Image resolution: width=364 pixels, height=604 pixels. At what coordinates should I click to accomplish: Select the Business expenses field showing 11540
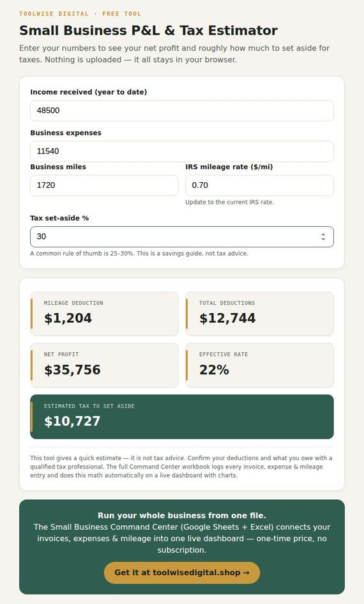point(181,151)
